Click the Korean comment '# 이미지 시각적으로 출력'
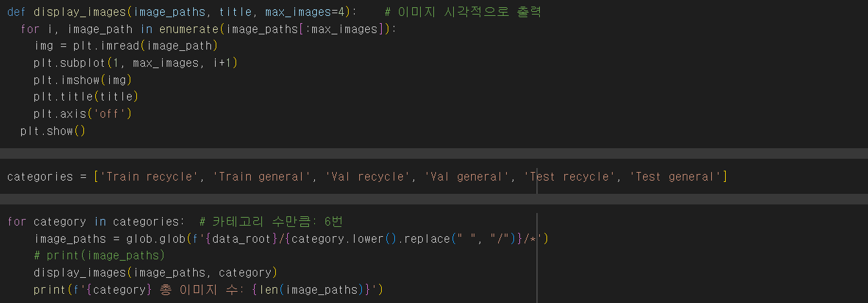Image resolution: width=868 pixels, height=303 pixels. click(x=463, y=12)
